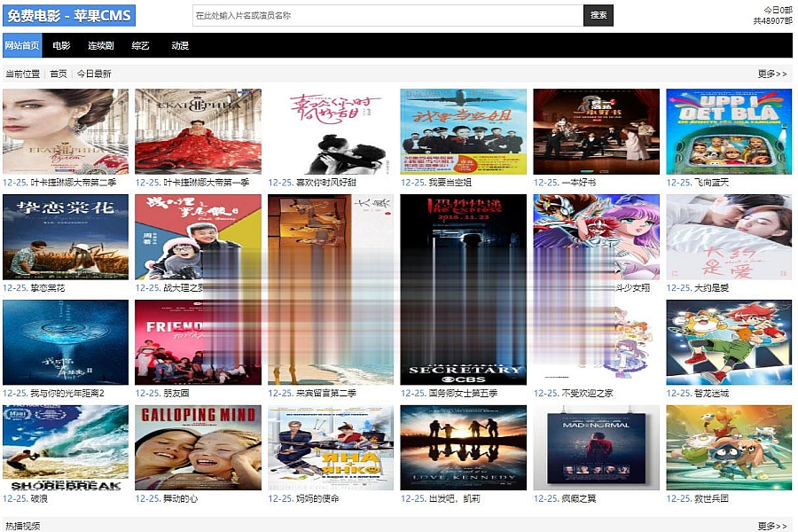Click the 我要当空姐 title link
Viewport: 798px width, 532px height.
pyautogui.click(x=450, y=183)
